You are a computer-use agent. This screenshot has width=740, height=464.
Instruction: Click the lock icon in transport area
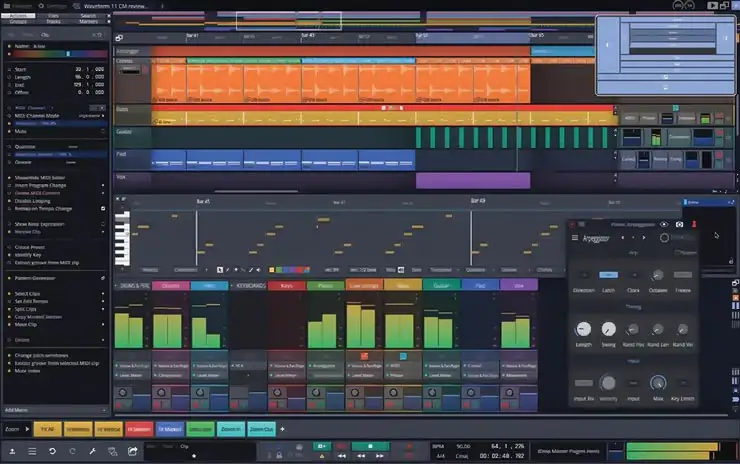pyautogui.click(x=279, y=456)
